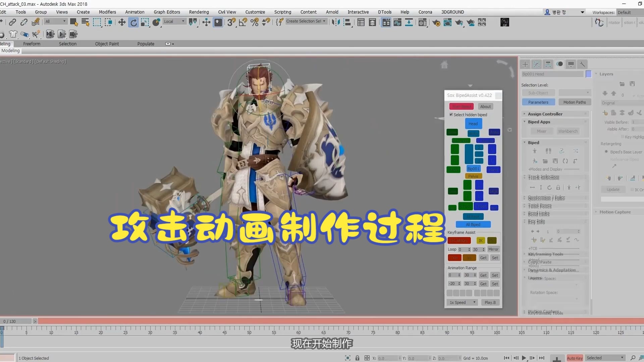Toggle 3D Snaps icon
Screen dimensions: 644x362
[231, 22]
